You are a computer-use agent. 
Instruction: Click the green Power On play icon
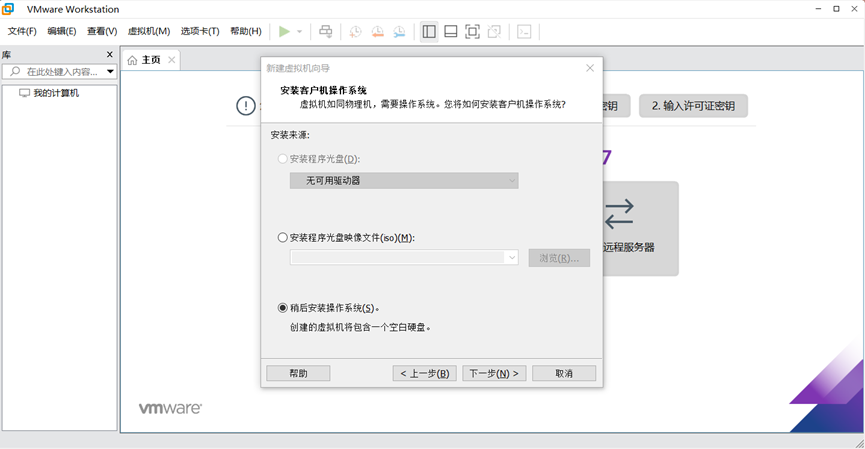284,31
